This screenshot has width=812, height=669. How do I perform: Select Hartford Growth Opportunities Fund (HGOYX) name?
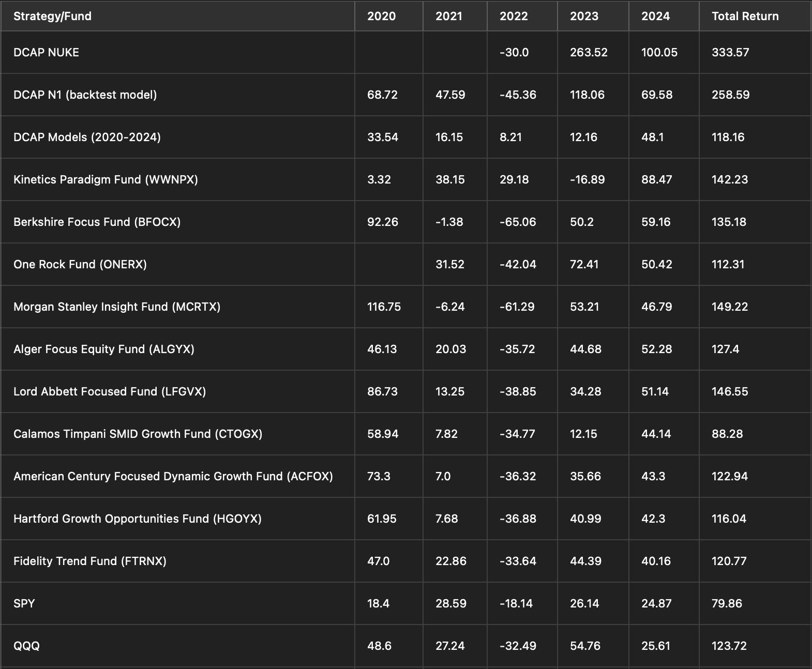(138, 519)
